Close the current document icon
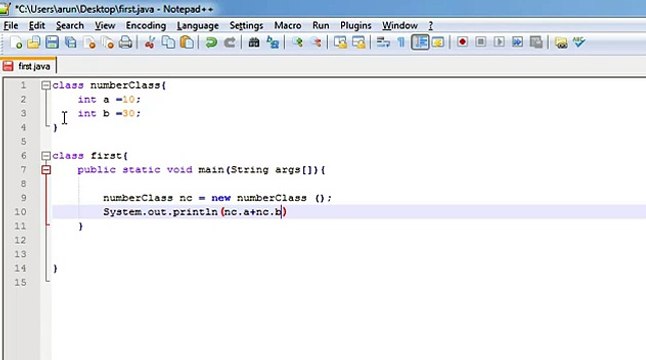Image resolution: width=646 pixels, height=360 pixels. pyautogui.click(x=89, y=42)
